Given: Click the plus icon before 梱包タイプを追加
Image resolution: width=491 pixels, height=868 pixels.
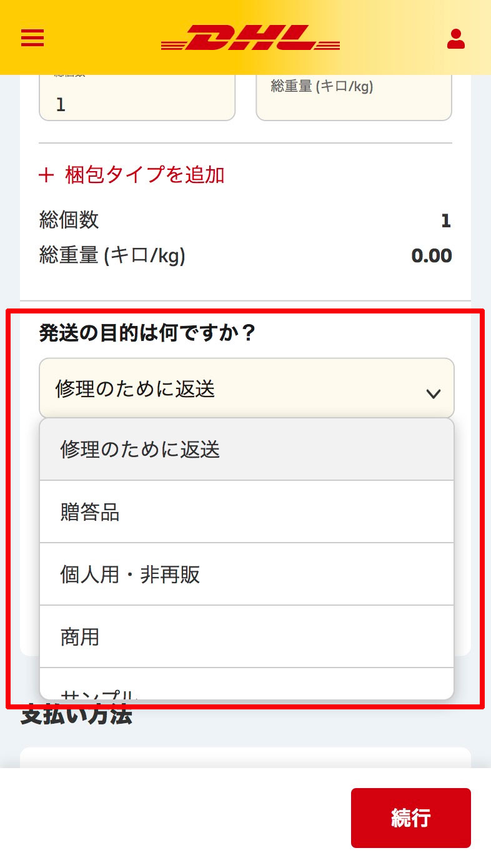Looking at the screenshot, I should point(46,175).
